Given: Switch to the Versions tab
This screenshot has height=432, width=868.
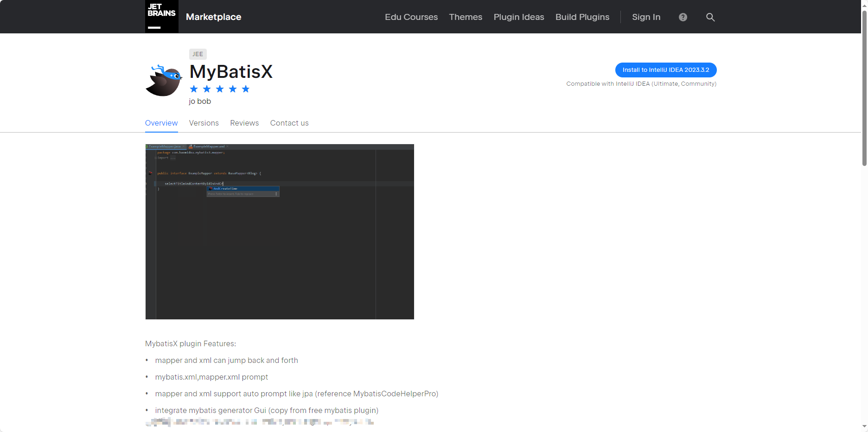Looking at the screenshot, I should (204, 123).
